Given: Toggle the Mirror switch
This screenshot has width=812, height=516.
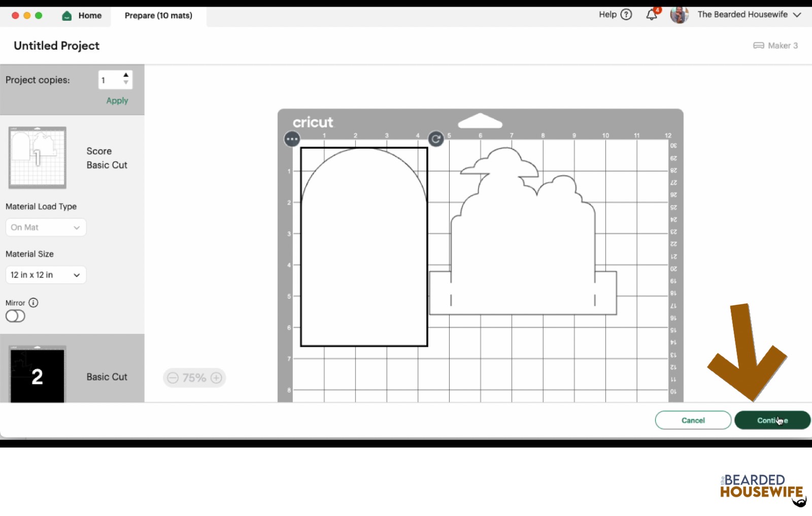Looking at the screenshot, I should [x=15, y=316].
